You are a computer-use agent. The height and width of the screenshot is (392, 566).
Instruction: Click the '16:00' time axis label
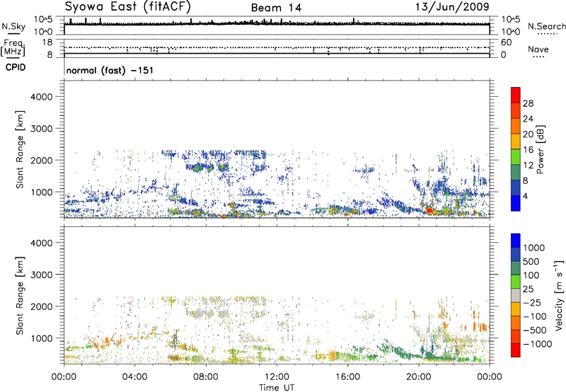(x=348, y=377)
